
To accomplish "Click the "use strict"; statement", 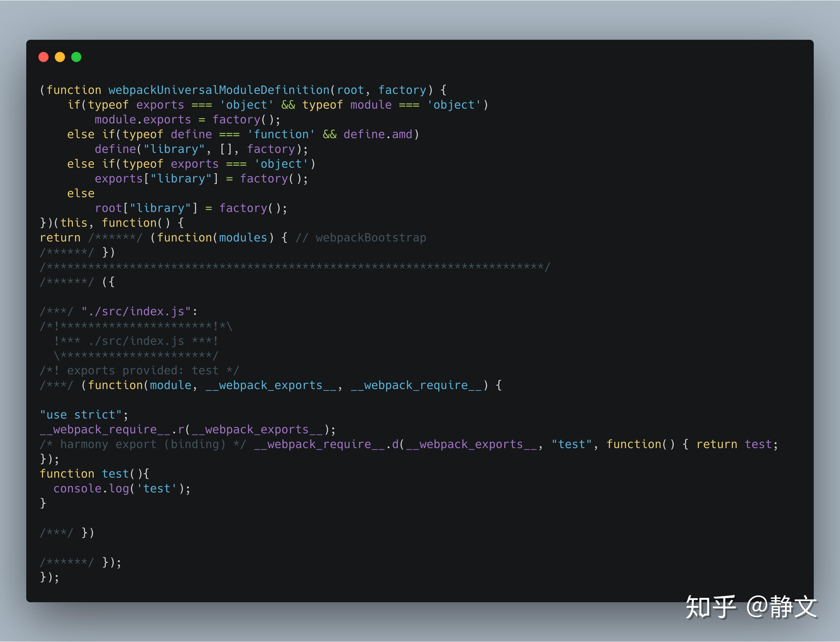I will [84, 415].
